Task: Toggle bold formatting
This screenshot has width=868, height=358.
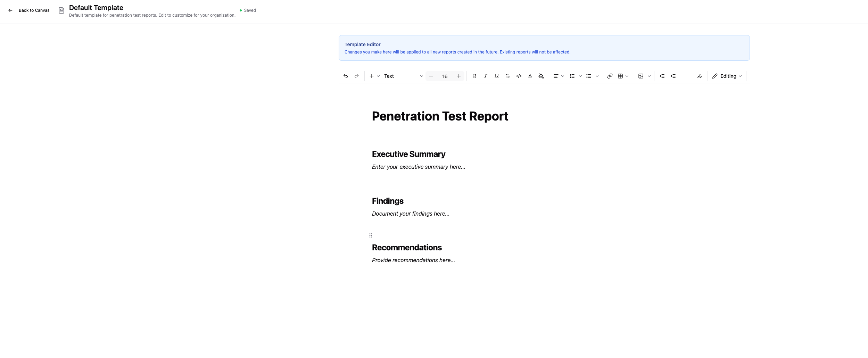Action: [474, 76]
